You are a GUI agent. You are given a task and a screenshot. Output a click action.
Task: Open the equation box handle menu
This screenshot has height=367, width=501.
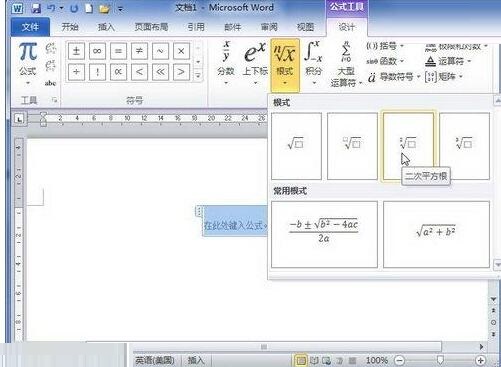coord(199,211)
